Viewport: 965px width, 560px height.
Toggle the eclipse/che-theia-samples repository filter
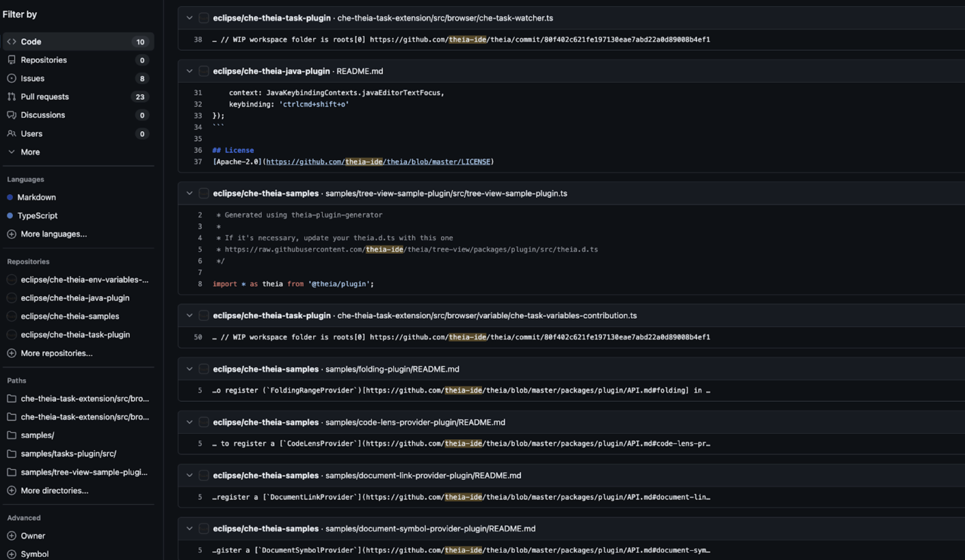click(70, 316)
